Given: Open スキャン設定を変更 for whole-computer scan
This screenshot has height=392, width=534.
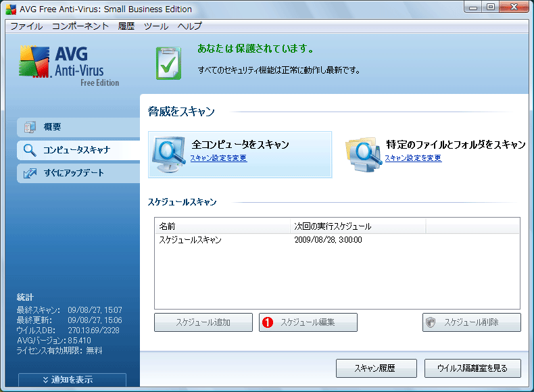Looking at the screenshot, I should coord(218,158).
